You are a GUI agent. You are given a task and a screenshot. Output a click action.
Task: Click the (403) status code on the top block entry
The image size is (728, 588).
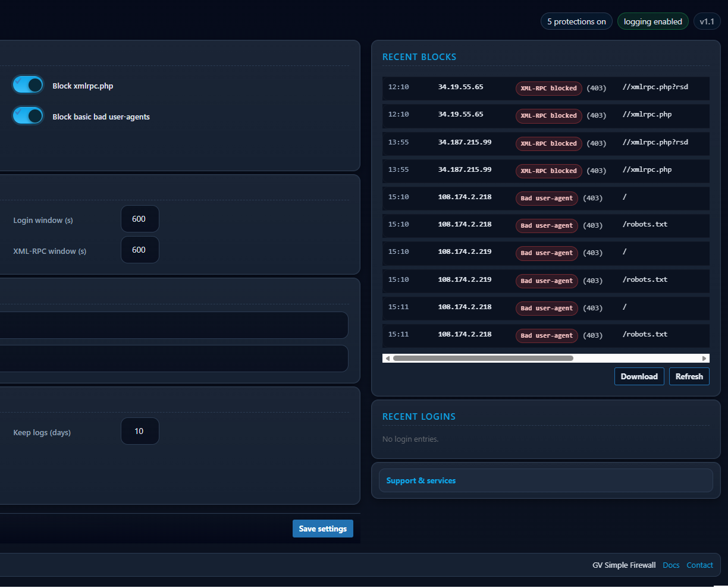point(596,88)
